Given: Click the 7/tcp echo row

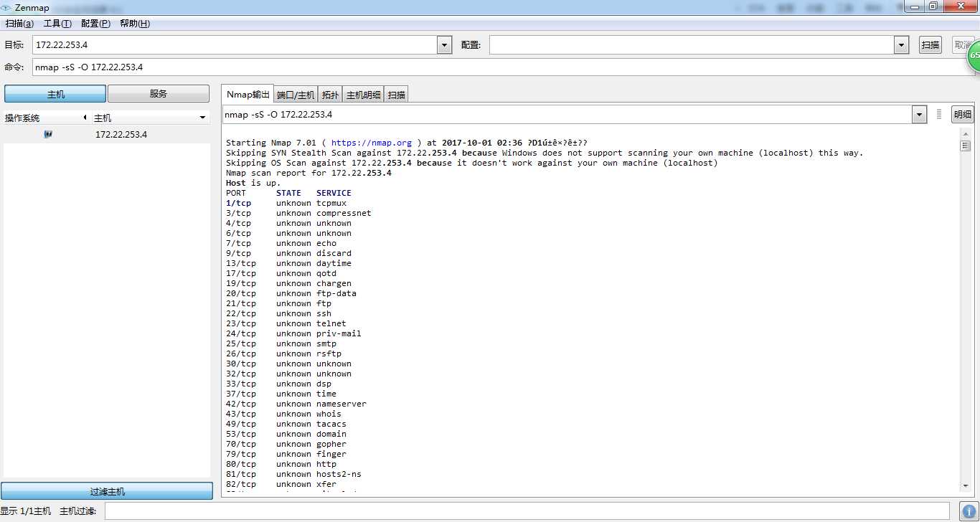Looking at the screenshot, I should 281,243.
